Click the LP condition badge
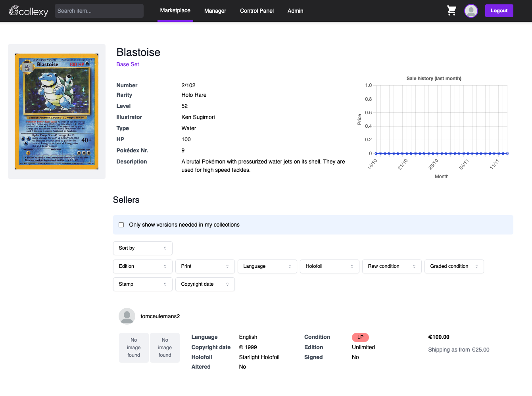The width and height of the screenshot is (532, 396). (360, 337)
